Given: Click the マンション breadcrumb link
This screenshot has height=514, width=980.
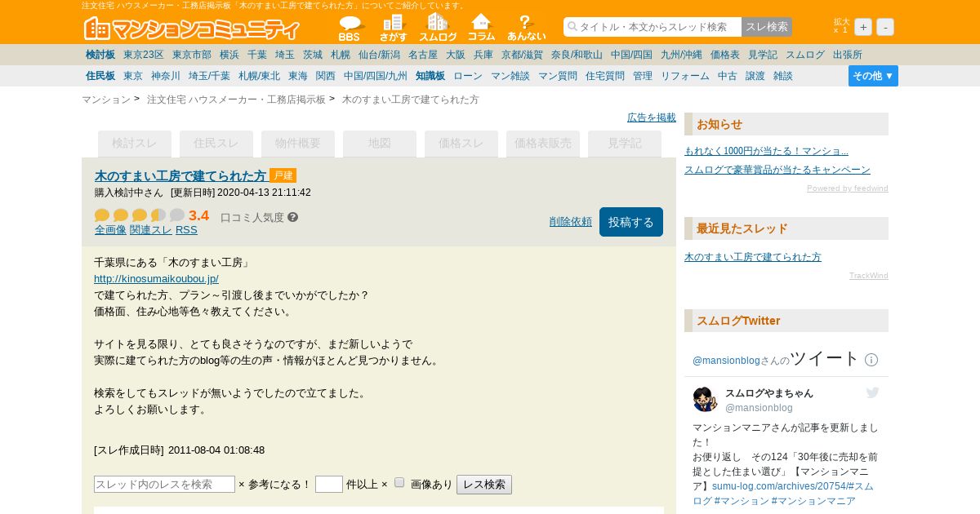Looking at the screenshot, I should 106,100.
